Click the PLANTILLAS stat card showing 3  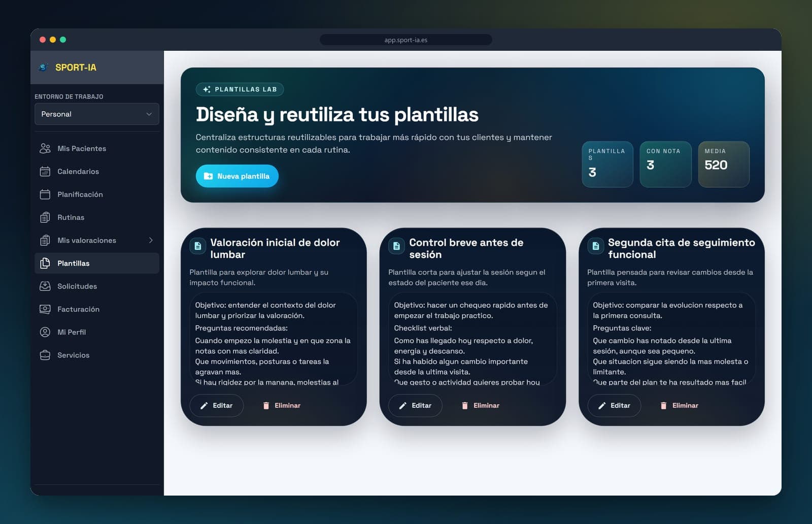[607, 164]
